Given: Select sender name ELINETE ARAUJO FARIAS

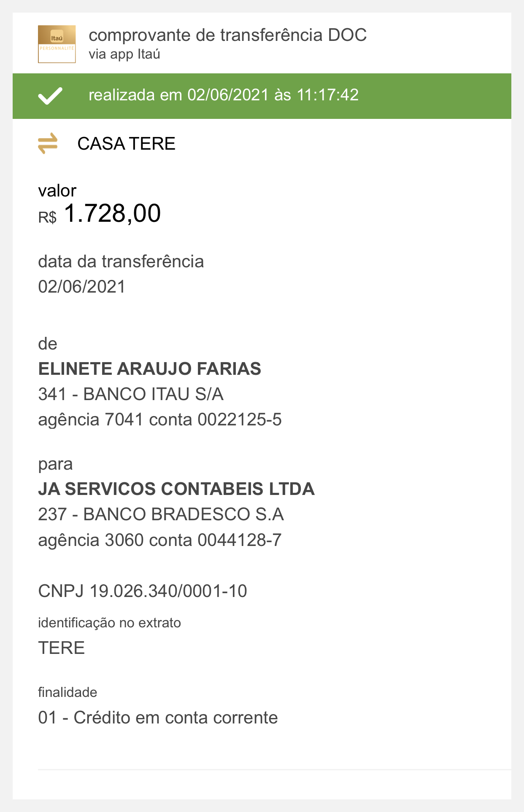Looking at the screenshot, I should (150, 369).
